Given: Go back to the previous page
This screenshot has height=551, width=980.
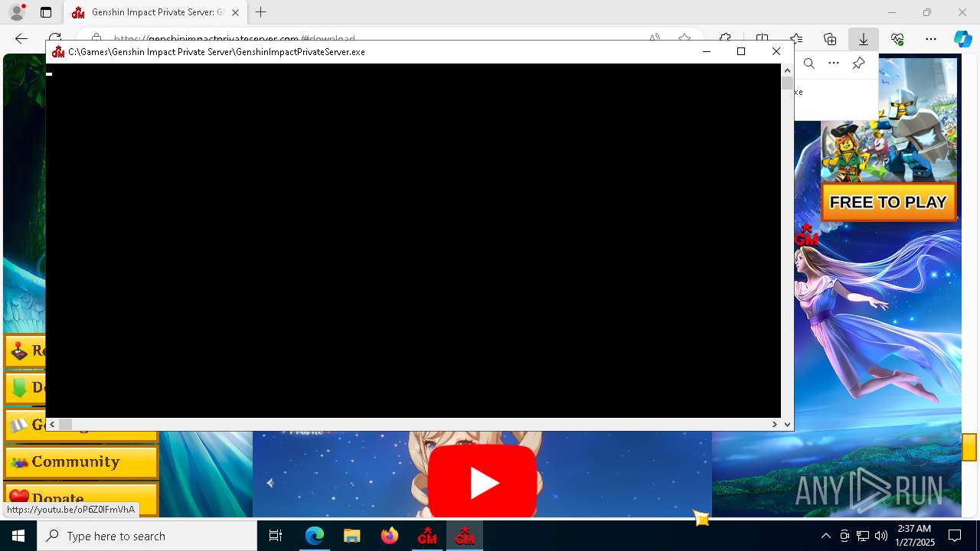Looking at the screenshot, I should coord(21,38).
